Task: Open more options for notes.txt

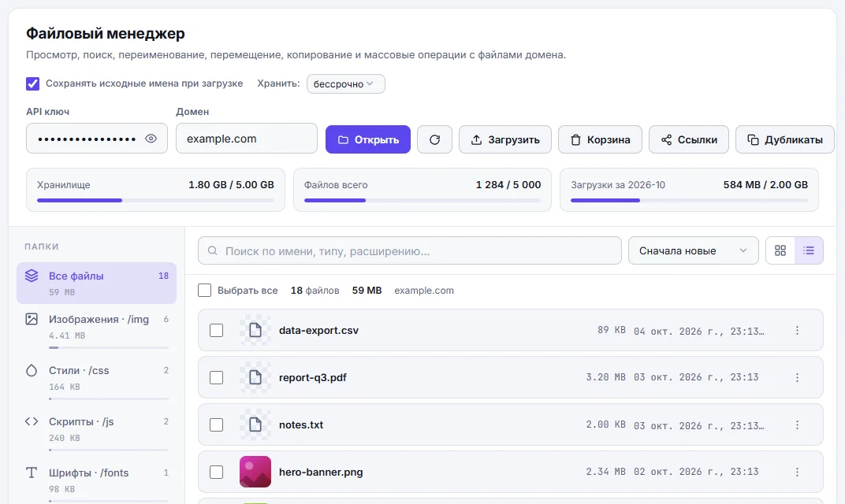Action: (x=797, y=424)
